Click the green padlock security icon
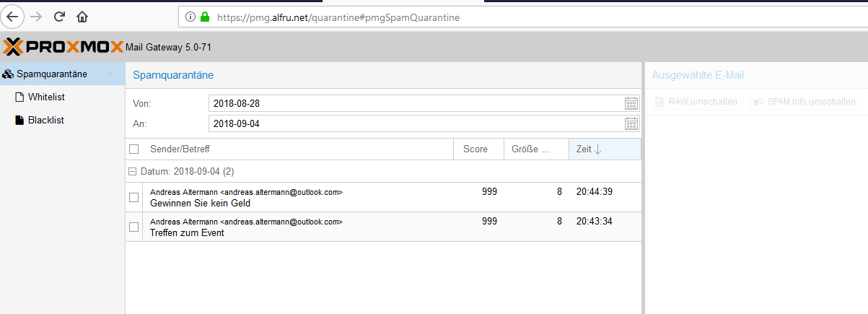This screenshot has width=868, height=314. (205, 16)
